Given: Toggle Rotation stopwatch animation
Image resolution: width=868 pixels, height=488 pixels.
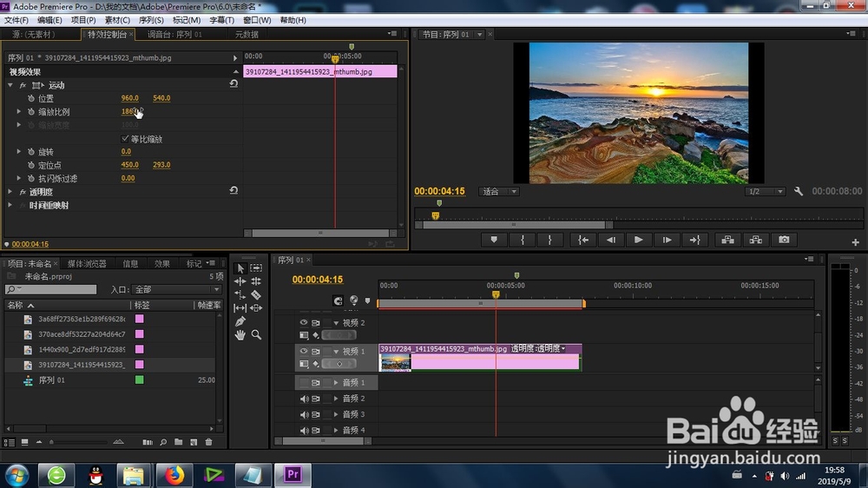Looking at the screenshot, I should pos(31,151).
